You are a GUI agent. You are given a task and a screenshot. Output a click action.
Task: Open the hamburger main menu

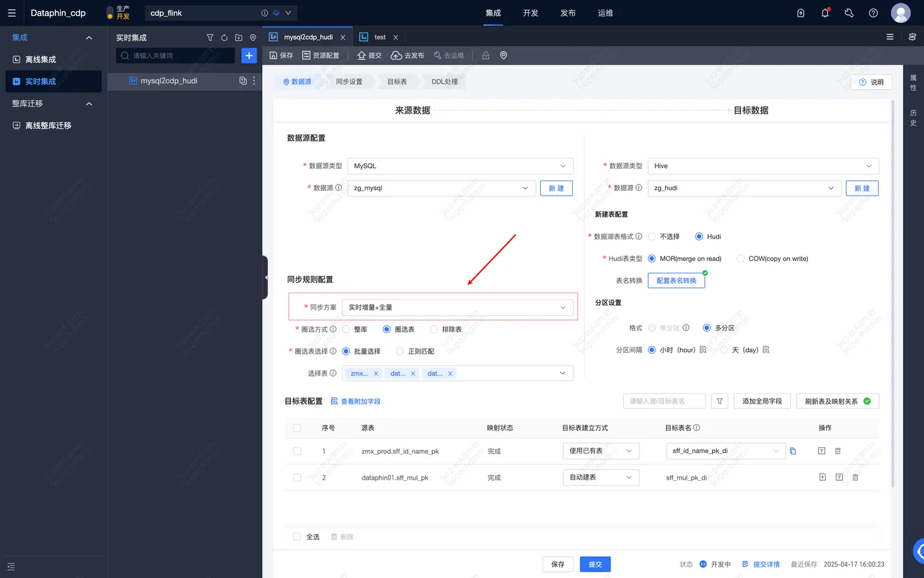tap(11, 13)
